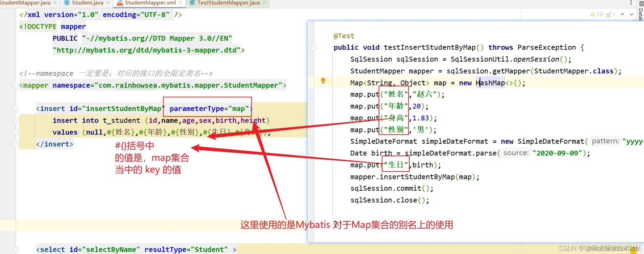Screen dimensions: 644x254
Task: Click the mapper.insertStudentByMap(map) line
Action: pos(415,177)
